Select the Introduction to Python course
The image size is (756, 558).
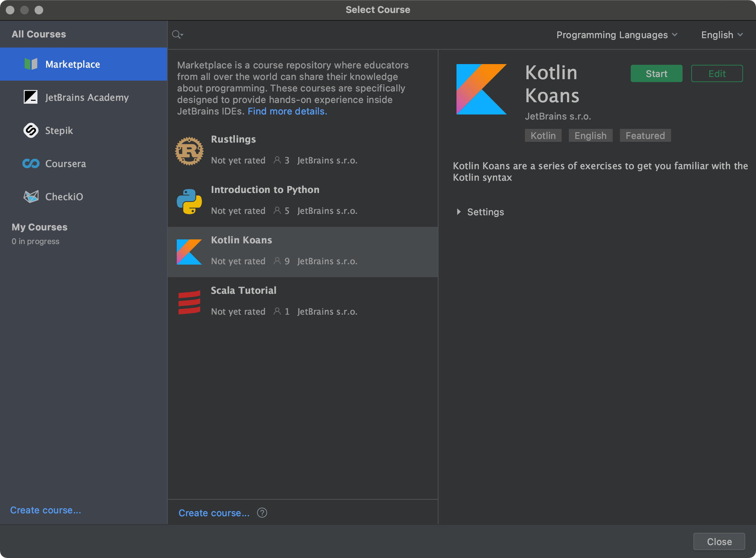tap(303, 202)
